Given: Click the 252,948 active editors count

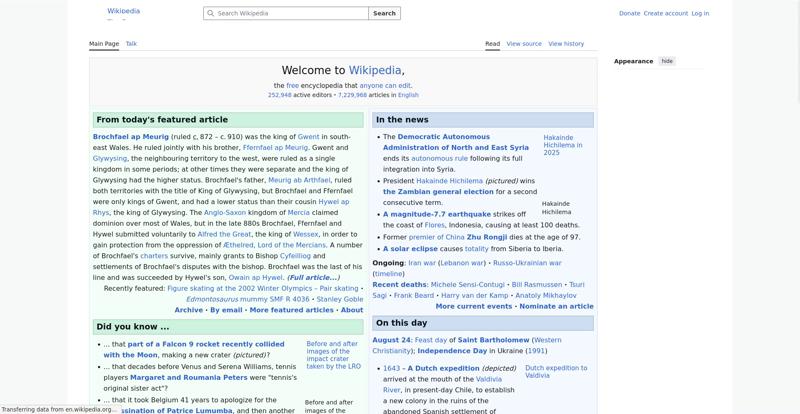Looking at the screenshot, I should click(280, 95).
